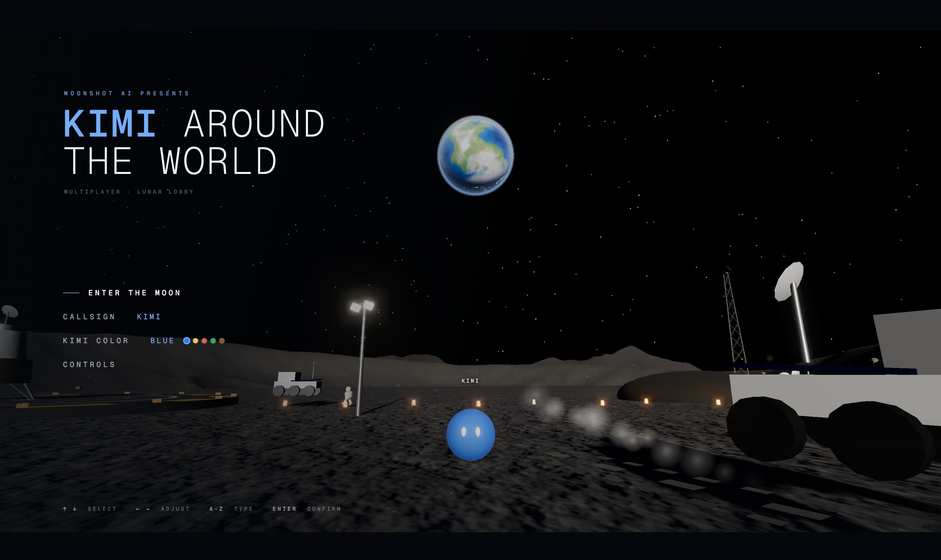Image resolution: width=941 pixels, height=560 pixels.
Task: Click the SELECT hint text
Action: pyautogui.click(x=102, y=509)
